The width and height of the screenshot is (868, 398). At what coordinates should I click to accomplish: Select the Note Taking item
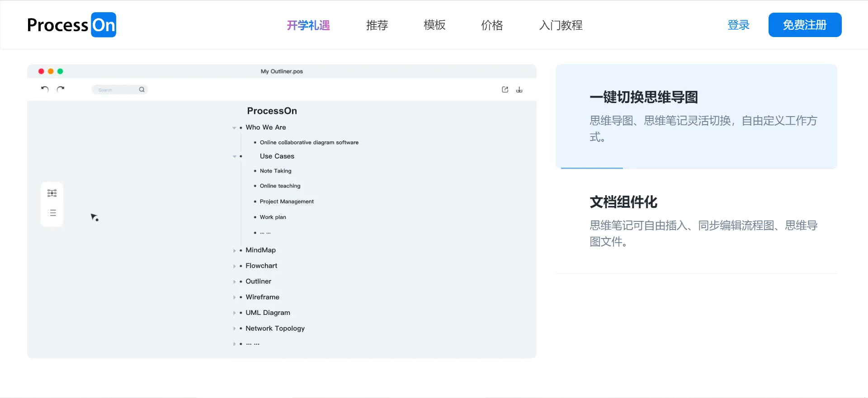tap(276, 171)
